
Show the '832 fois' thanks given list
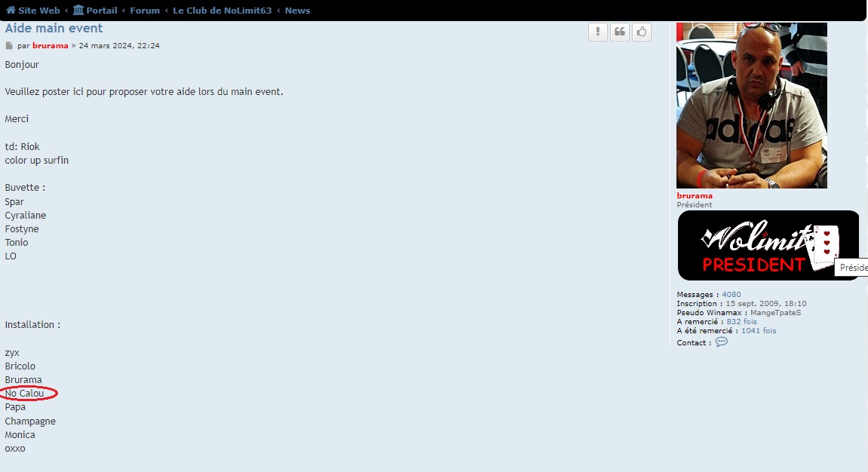[x=741, y=322]
